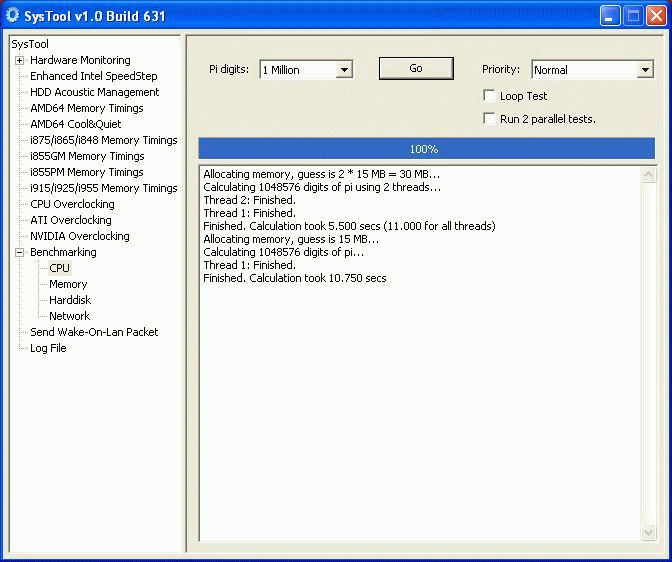The height and width of the screenshot is (562, 672).
Task: Open Harddisk benchmark
Action: 70,300
